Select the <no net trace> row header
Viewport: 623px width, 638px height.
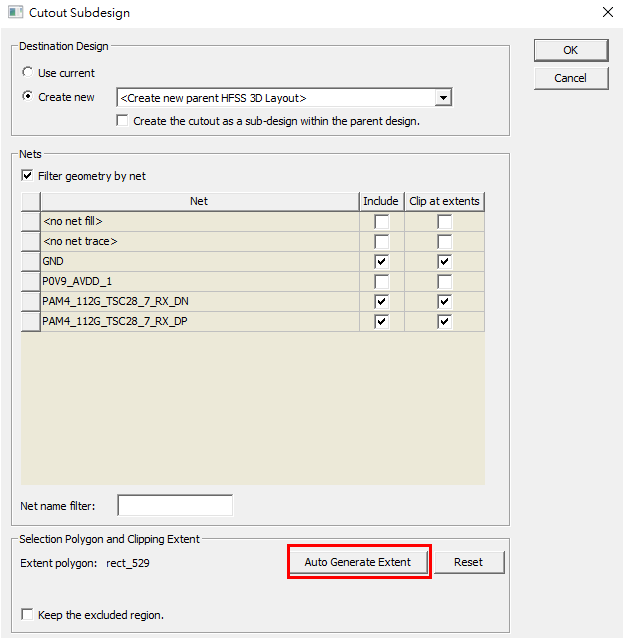tap(31, 242)
